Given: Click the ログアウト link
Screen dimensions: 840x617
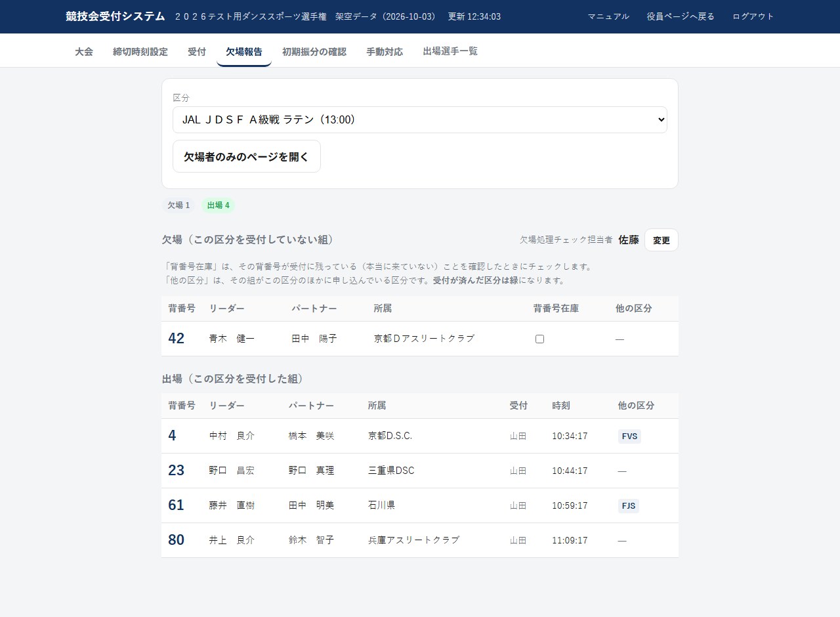Looking at the screenshot, I should pyautogui.click(x=753, y=16).
